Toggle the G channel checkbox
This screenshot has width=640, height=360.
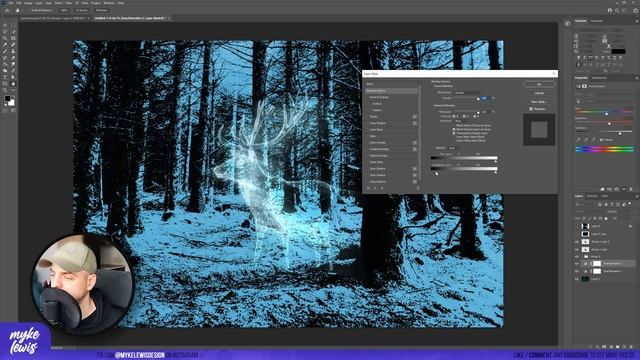(464, 116)
